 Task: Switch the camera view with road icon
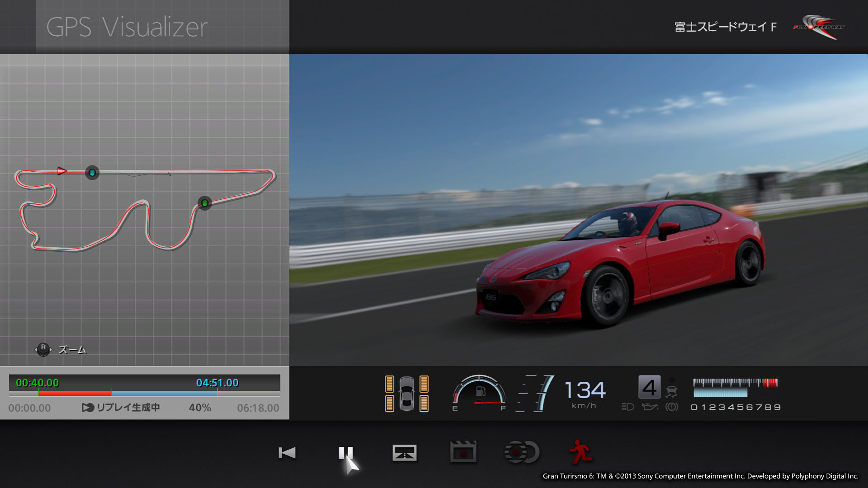pyautogui.click(x=404, y=452)
